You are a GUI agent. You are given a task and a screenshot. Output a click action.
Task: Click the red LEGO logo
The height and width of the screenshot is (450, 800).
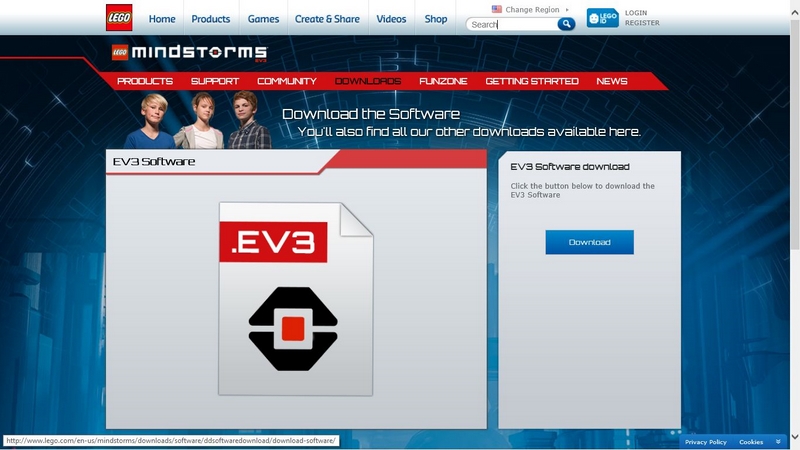click(x=119, y=17)
